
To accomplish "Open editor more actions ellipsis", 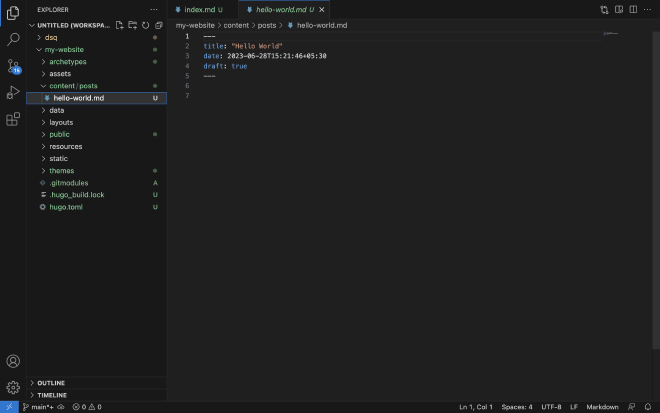I will tap(647, 10).
